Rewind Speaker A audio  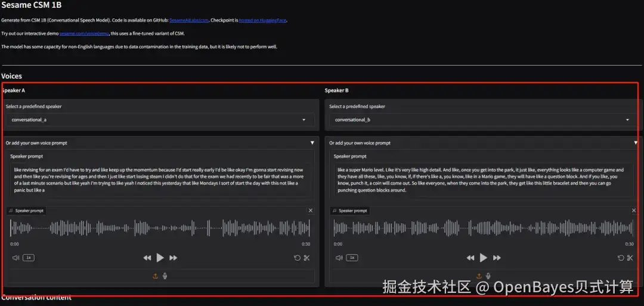pyautogui.click(x=147, y=258)
